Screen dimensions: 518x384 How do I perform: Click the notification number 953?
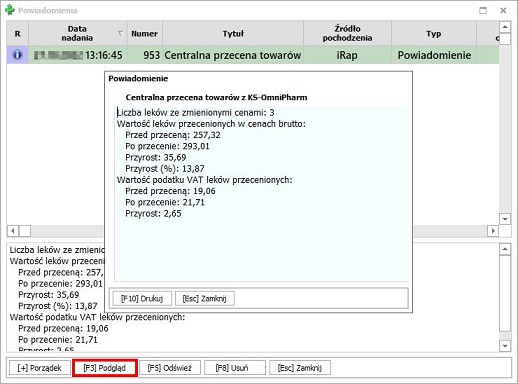coord(152,55)
